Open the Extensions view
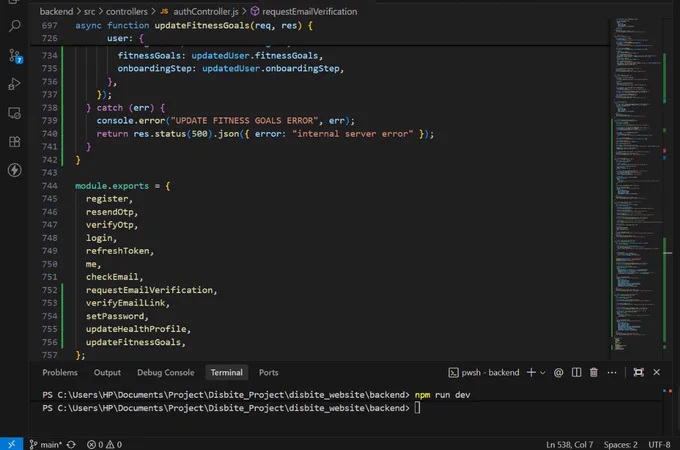The height and width of the screenshot is (450, 680). 14,142
